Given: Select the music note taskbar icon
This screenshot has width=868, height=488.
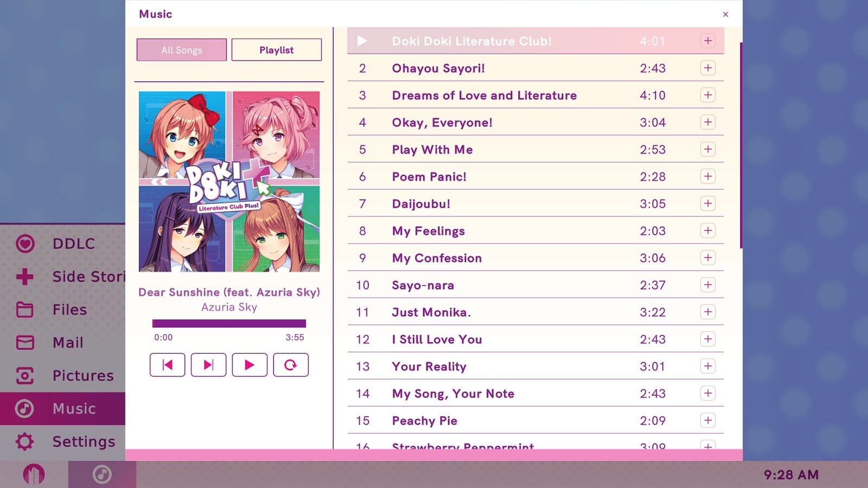Looking at the screenshot, I should point(101,474).
